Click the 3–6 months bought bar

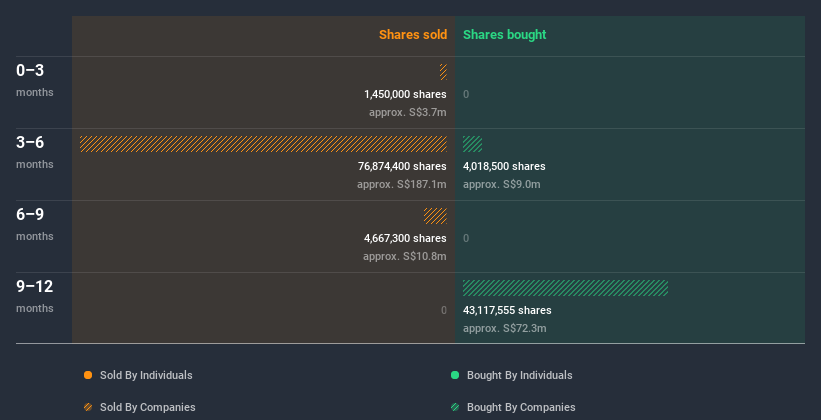click(x=472, y=144)
